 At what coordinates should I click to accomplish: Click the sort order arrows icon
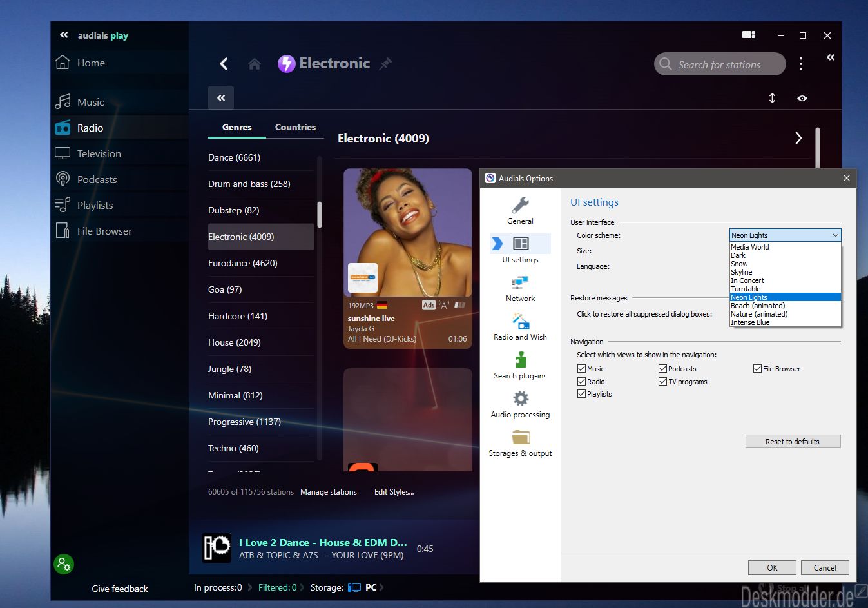pos(772,98)
